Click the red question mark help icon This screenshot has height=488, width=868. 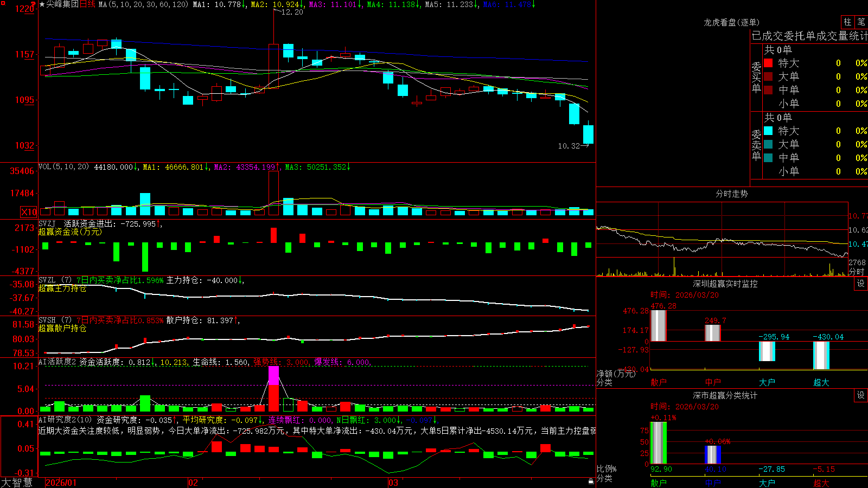34,4
